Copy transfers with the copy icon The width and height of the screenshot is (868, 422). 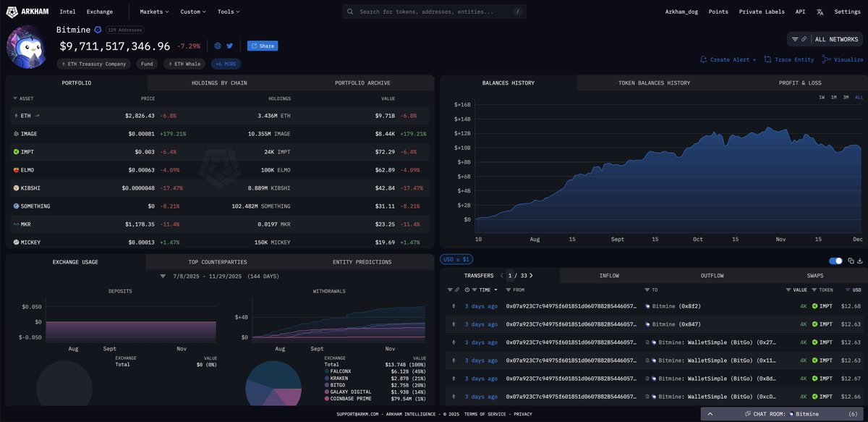851,261
